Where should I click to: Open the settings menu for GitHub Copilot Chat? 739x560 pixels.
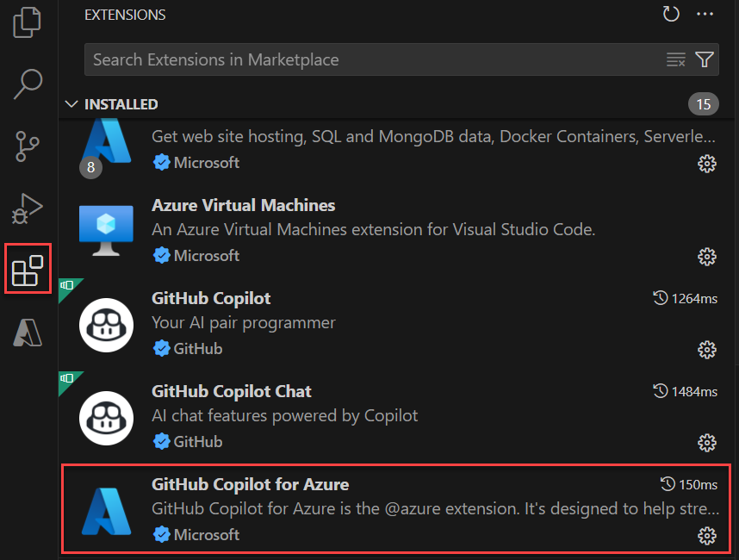pos(707,443)
